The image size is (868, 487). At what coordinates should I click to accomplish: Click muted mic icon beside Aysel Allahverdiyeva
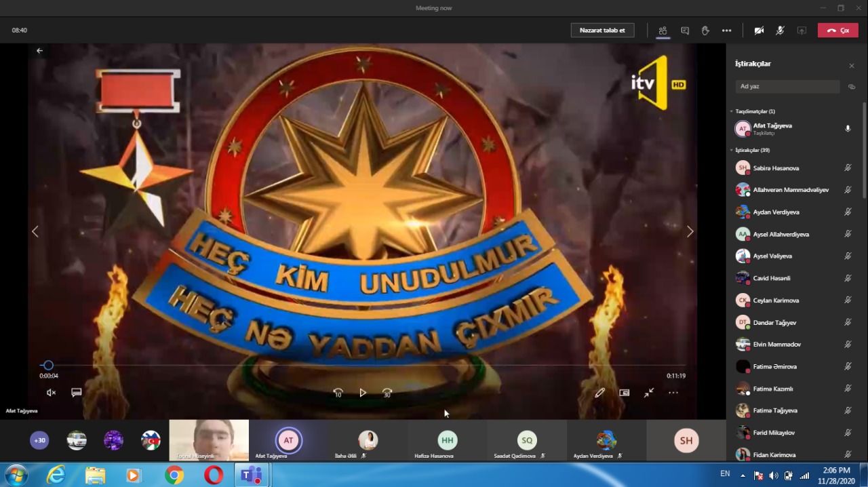pyautogui.click(x=848, y=234)
